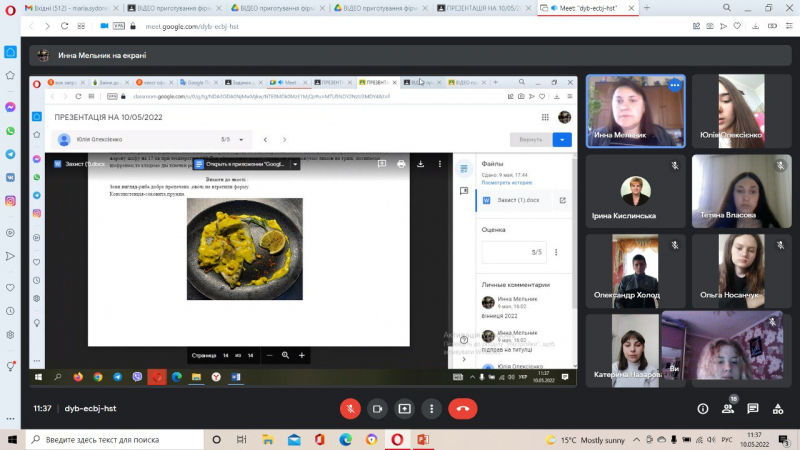Open Opera sidebar three-dots menu
This screenshot has width=800, height=450.
coord(10,418)
